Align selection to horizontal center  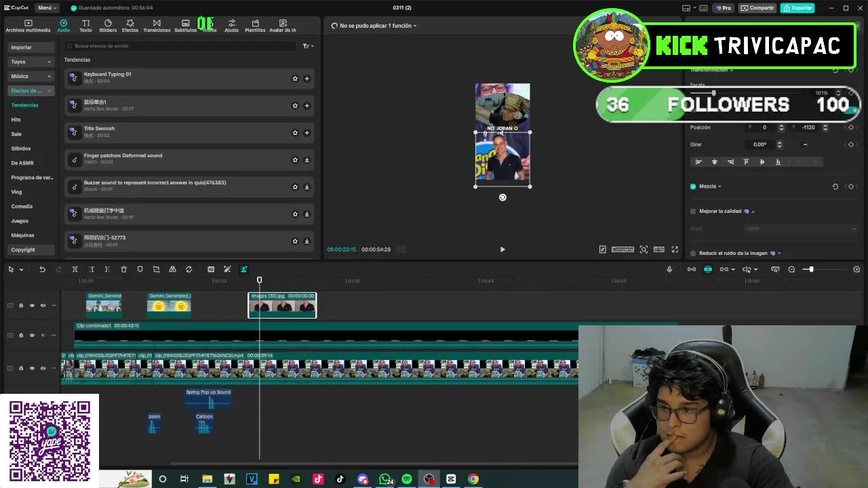coord(714,162)
